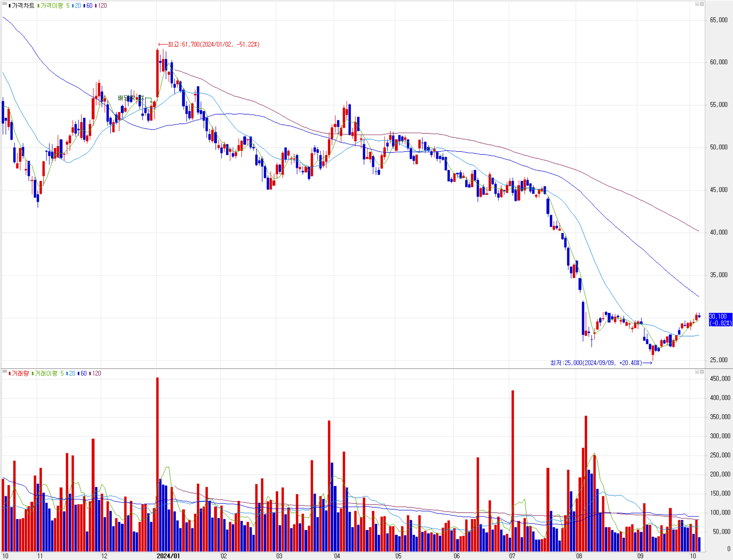
Task: Click the black marker before 가격차트 label
Action: pyautogui.click(x=10, y=6)
